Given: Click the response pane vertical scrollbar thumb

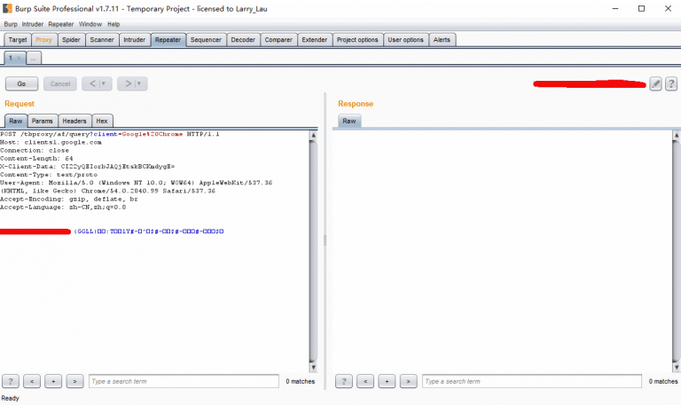Looking at the screenshot, I should [676, 251].
